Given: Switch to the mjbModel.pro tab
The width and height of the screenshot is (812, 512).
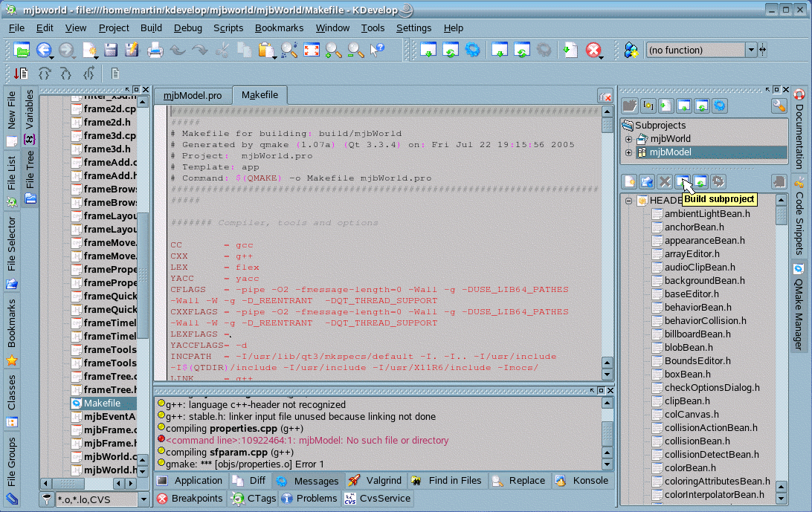Looking at the screenshot, I should click(193, 95).
